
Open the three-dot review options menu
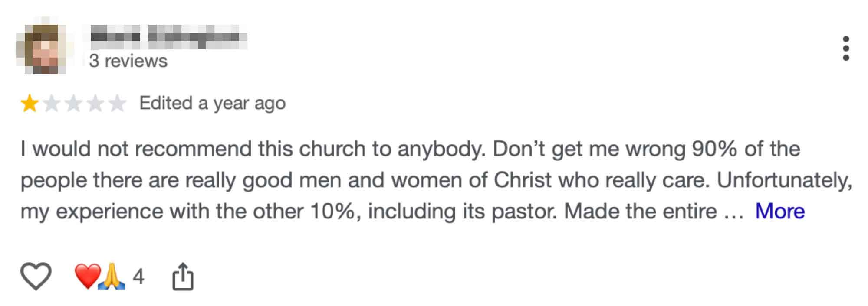pos(845,48)
